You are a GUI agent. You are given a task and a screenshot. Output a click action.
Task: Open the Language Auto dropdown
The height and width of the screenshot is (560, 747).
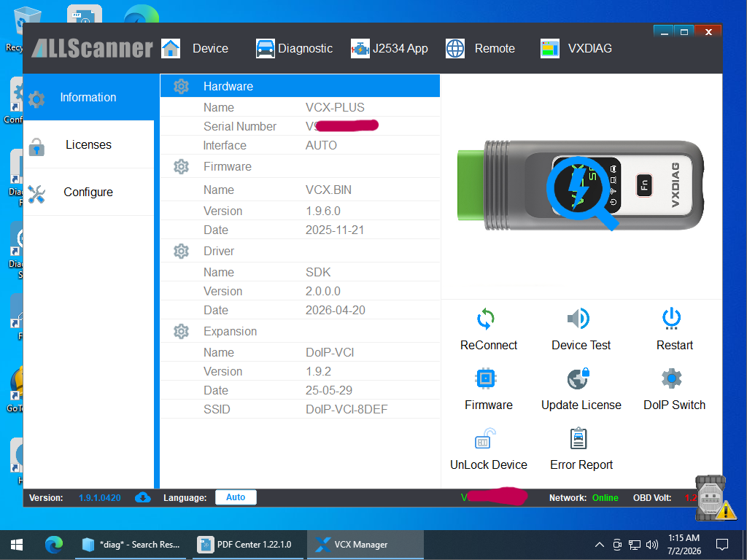tap(236, 497)
